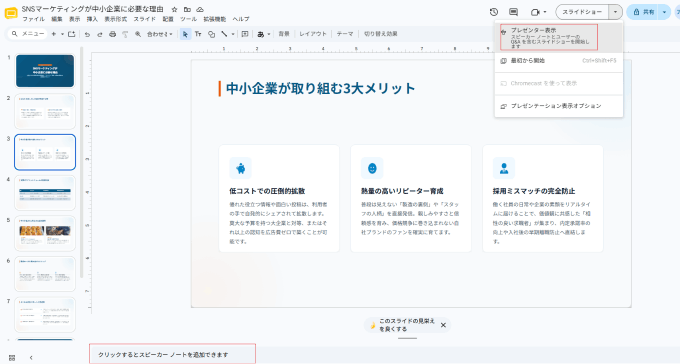
Task: Check the cloud save status icon
Action: (199, 9)
